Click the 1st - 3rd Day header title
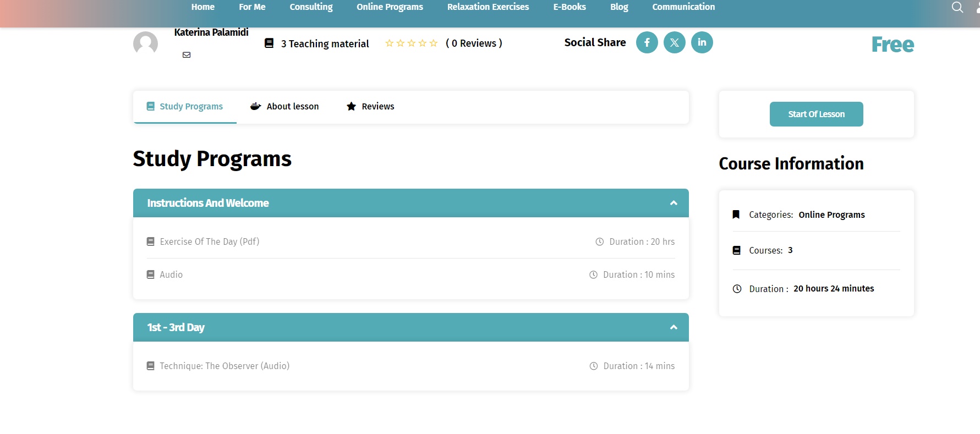 (176, 327)
